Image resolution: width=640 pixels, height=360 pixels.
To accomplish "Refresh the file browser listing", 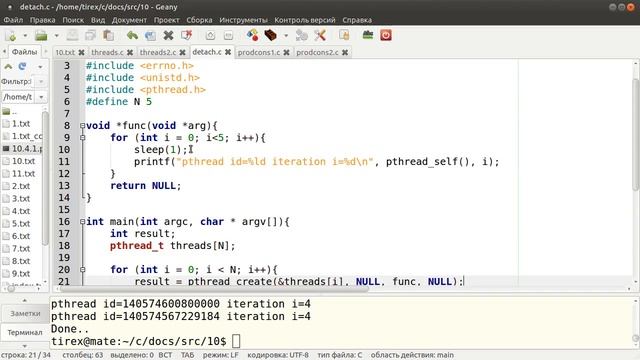I will pyautogui.click(x=22, y=66).
